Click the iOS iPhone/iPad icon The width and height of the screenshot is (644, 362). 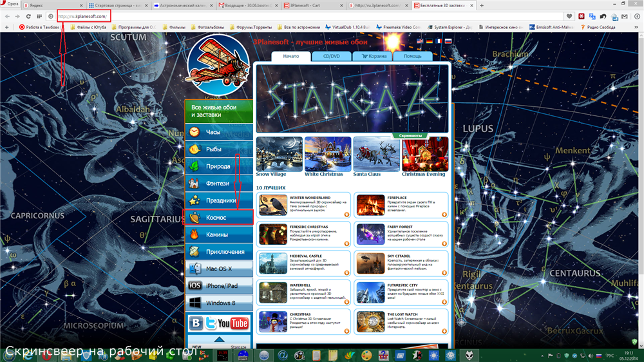194,285
